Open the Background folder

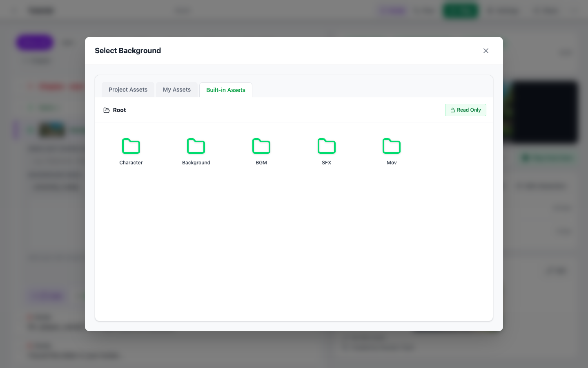point(196,151)
